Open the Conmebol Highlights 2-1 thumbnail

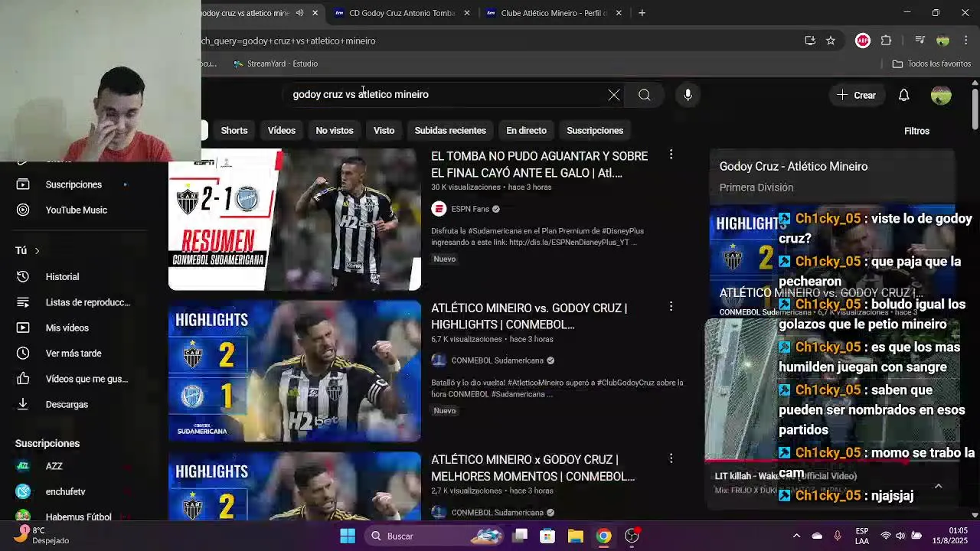point(295,371)
